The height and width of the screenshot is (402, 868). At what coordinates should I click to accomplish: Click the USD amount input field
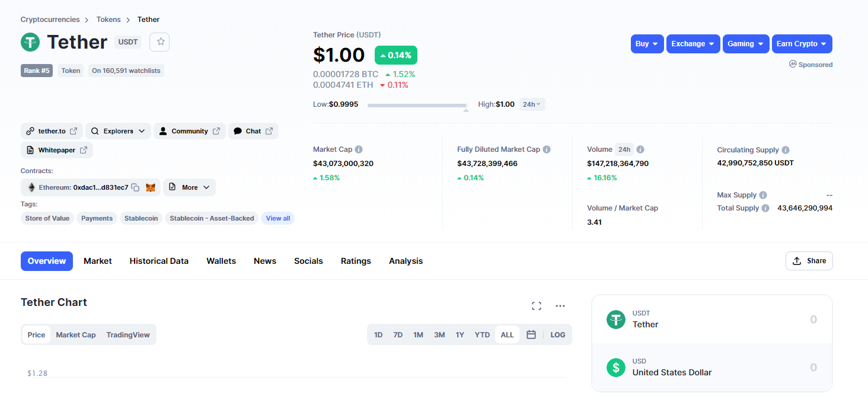pyautogui.click(x=813, y=368)
